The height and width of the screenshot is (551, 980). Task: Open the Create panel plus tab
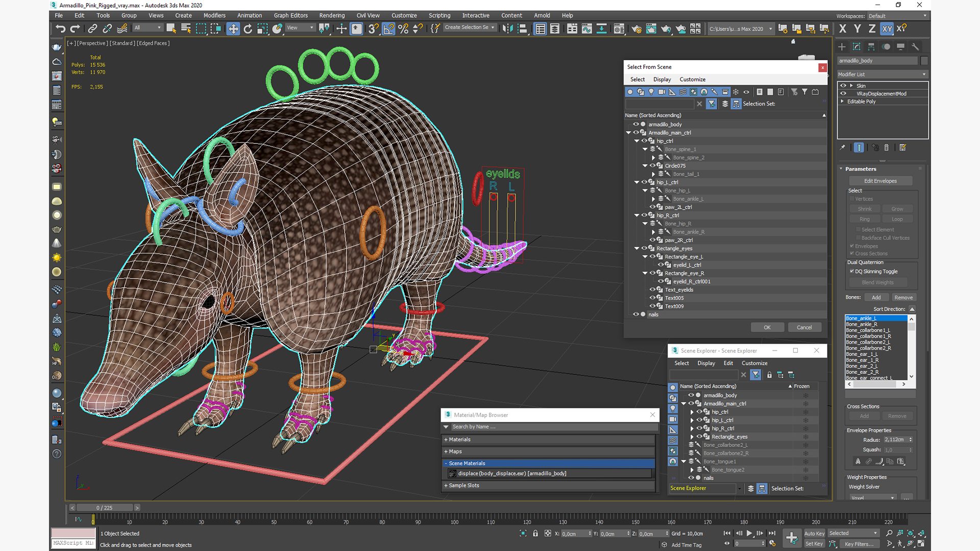(x=842, y=46)
